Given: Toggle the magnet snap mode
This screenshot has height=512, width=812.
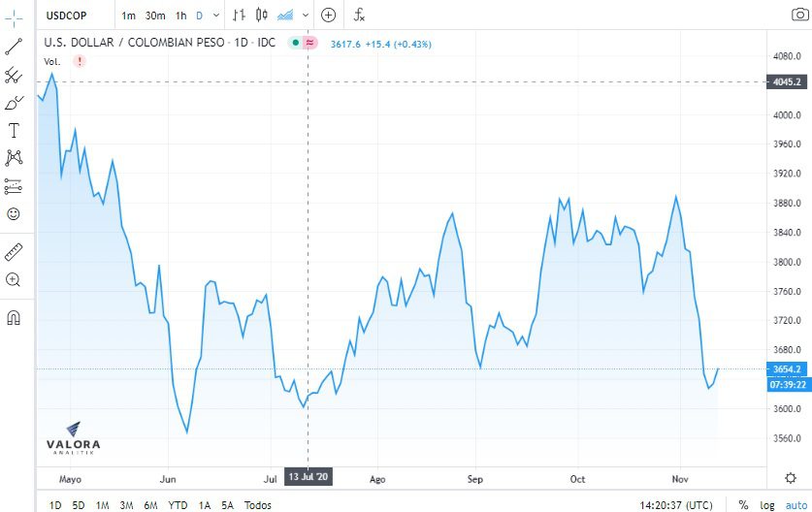Looking at the screenshot, I should [x=14, y=317].
